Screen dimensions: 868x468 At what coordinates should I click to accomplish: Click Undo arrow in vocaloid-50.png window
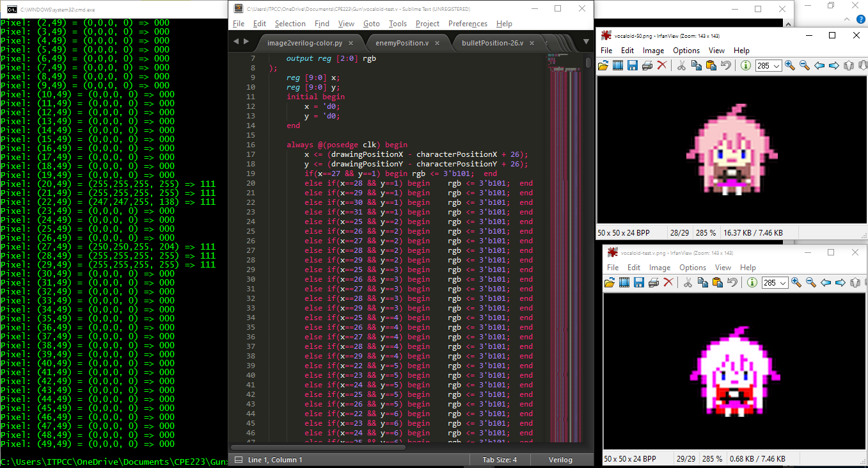tap(726, 65)
